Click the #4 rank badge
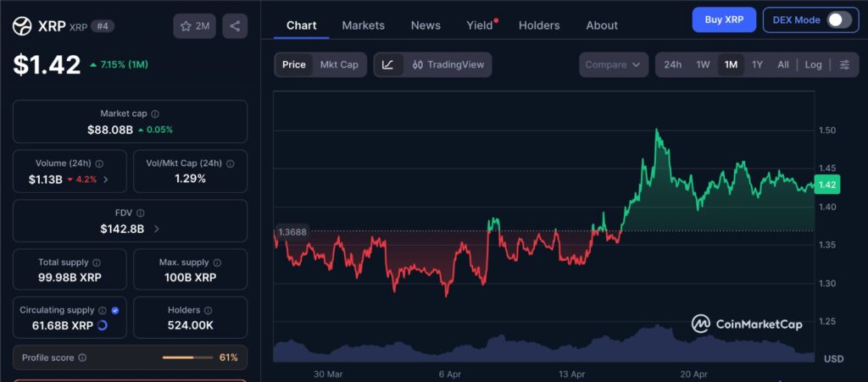868x382 pixels. [103, 25]
